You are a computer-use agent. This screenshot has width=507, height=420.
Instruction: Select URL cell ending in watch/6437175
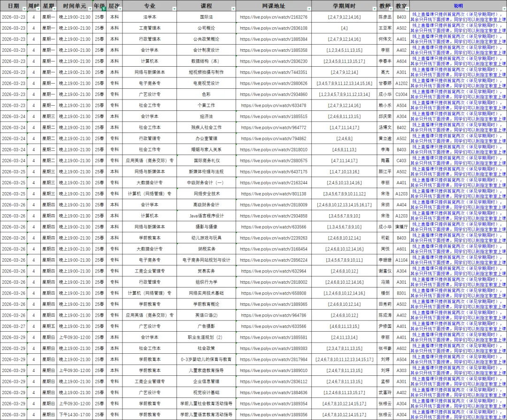coord(274,171)
